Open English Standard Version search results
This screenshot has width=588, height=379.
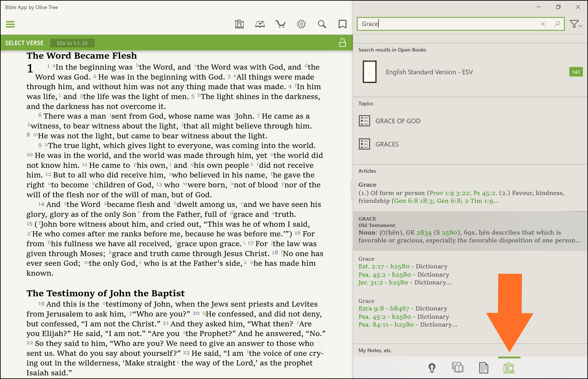(429, 72)
